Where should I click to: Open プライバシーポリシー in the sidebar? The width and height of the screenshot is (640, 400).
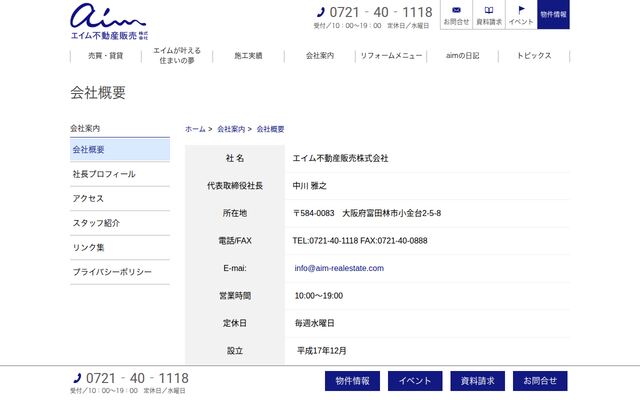point(120,272)
